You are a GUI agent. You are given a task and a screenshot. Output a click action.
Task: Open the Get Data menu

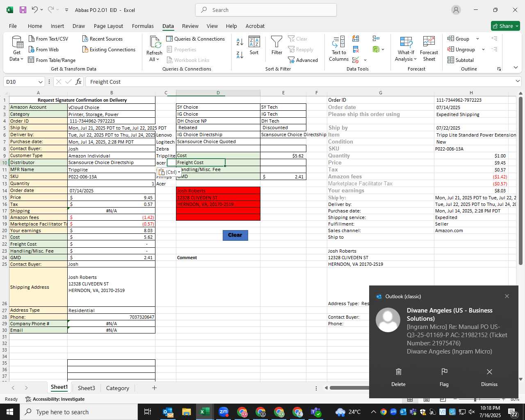click(x=17, y=49)
